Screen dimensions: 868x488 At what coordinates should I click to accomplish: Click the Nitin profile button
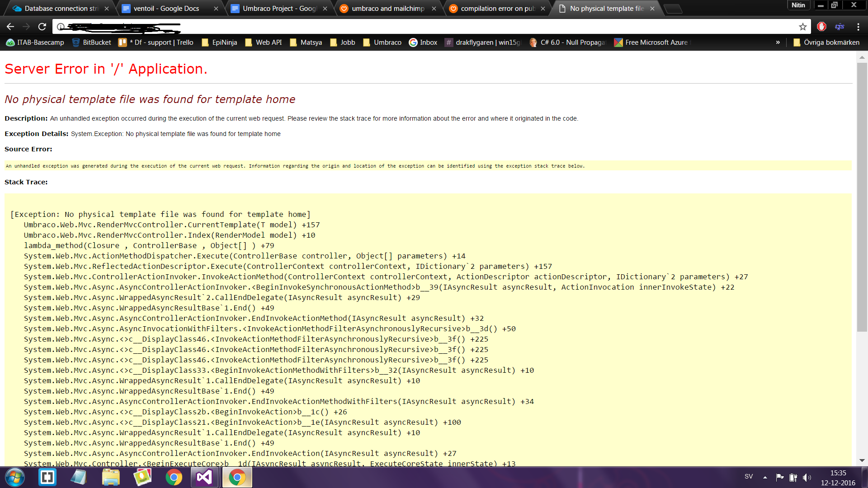pyautogui.click(x=798, y=5)
